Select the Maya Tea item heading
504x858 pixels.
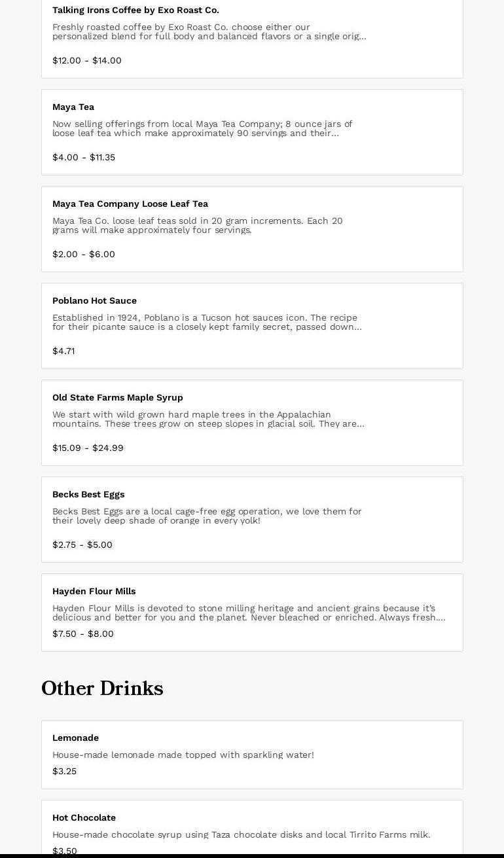tap(73, 107)
